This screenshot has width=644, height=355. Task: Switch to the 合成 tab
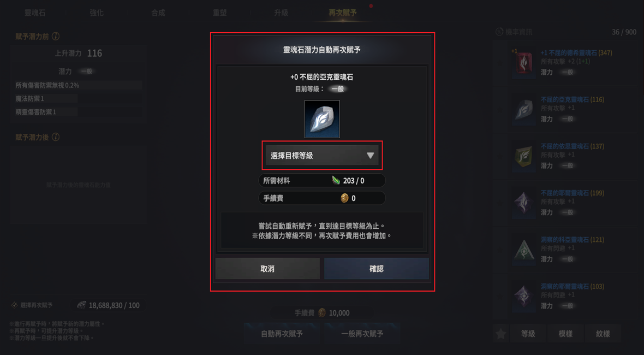point(158,13)
